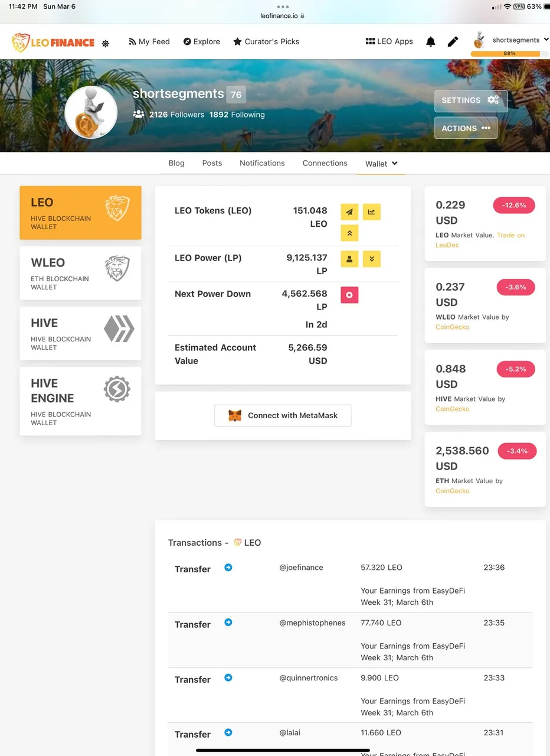Click the 57.320 LEO transfer amount
The image size is (550, 756).
coord(381,568)
